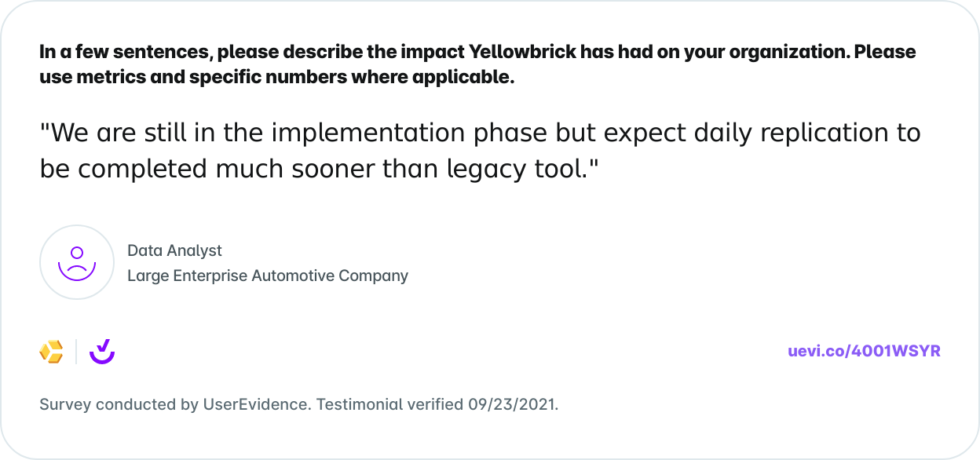Click the word Yellowbrick in the bold question

[521, 53]
